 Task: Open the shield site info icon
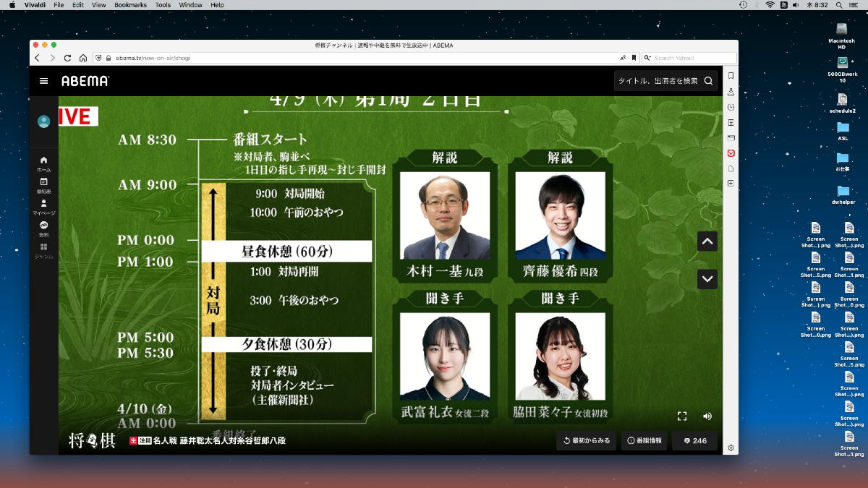[x=98, y=58]
